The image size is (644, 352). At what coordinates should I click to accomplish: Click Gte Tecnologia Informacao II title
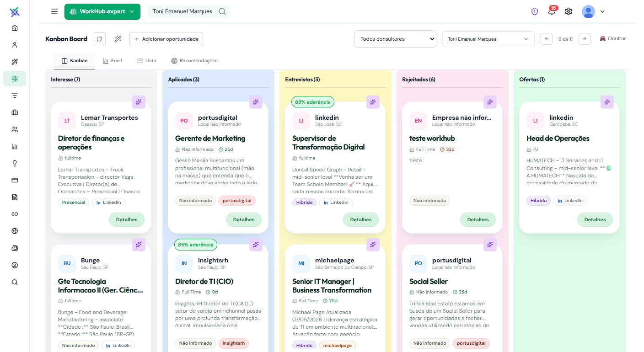point(101,286)
